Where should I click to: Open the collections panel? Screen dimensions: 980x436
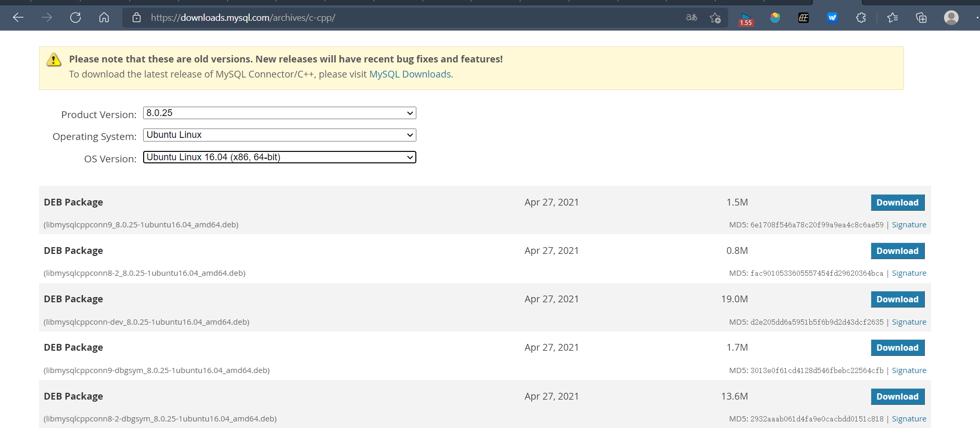click(x=921, y=18)
